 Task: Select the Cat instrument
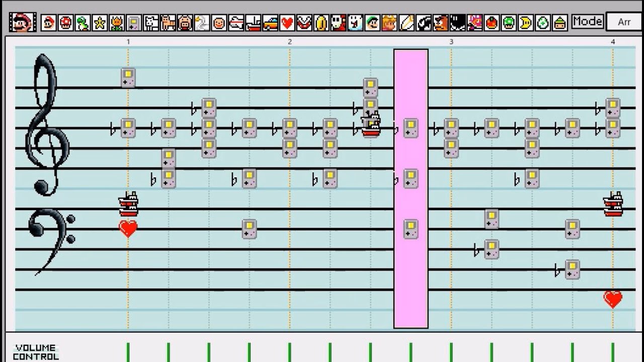[168, 23]
